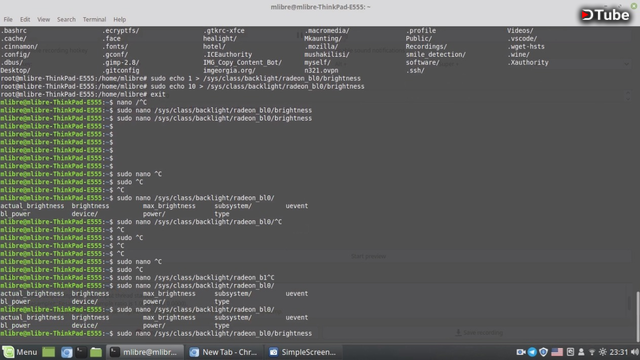Viewport: 640px width, 360px height.
Task: Click 'IMG_Copy_Content_Bot/' directory entry
Action: [x=242, y=62]
